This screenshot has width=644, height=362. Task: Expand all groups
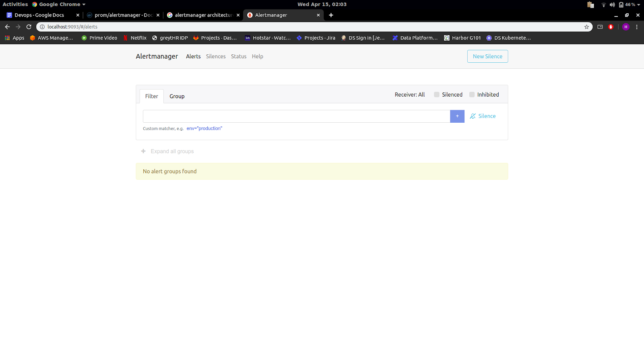[167, 151]
